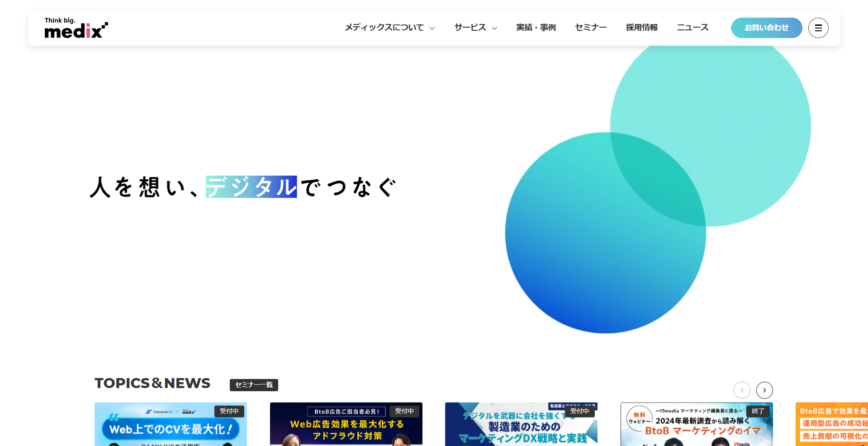Click the セミナー一覧 button
Screen dimensions: 868x446
point(254,385)
